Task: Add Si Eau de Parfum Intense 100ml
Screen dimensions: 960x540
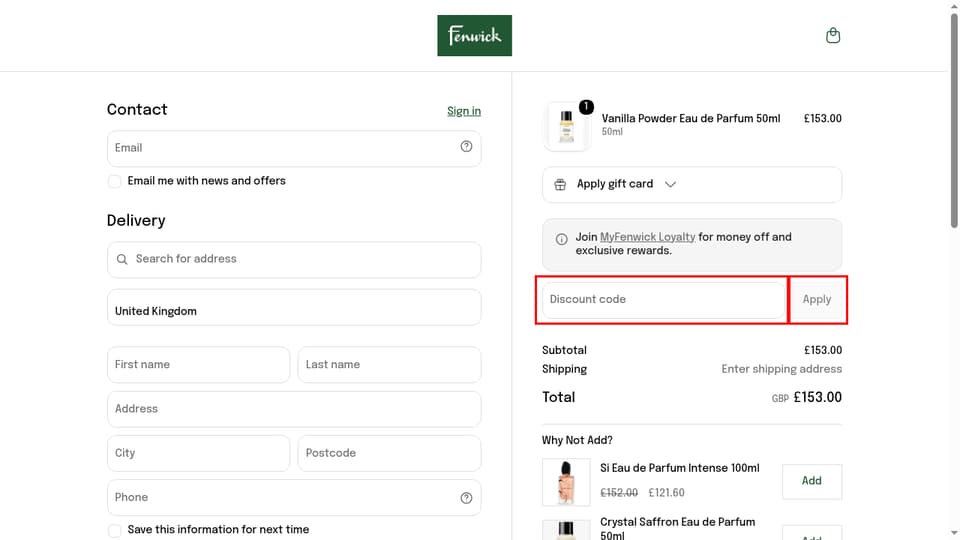Action: pos(812,481)
